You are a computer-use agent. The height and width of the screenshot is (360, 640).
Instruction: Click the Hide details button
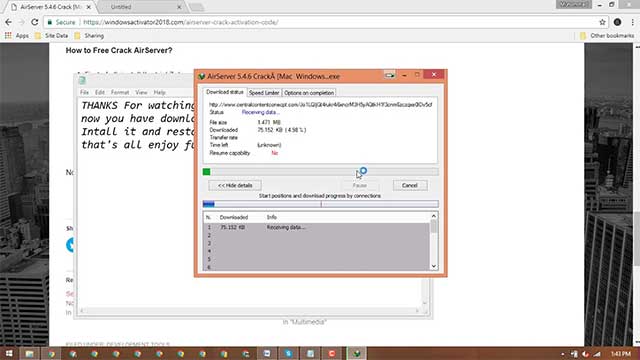pos(235,185)
